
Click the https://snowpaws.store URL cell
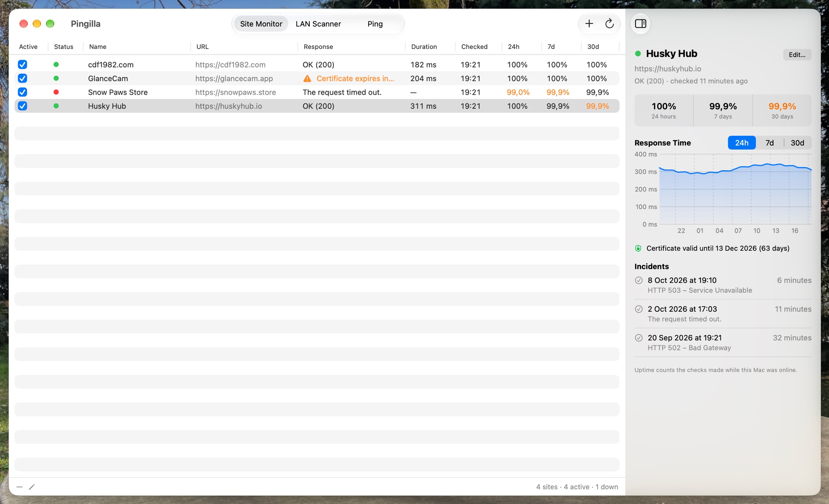[235, 92]
